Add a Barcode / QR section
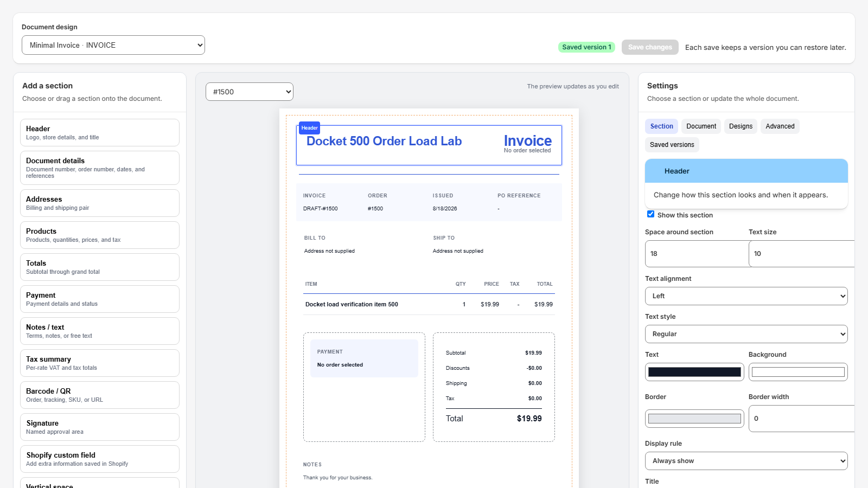This screenshot has width=868, height=488. pos(100,395)
